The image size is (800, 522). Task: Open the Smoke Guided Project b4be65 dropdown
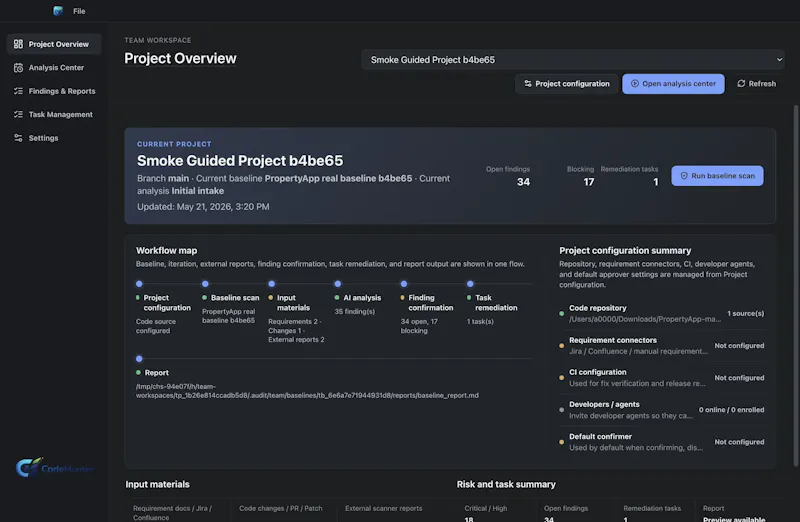(x=572, y=60)
